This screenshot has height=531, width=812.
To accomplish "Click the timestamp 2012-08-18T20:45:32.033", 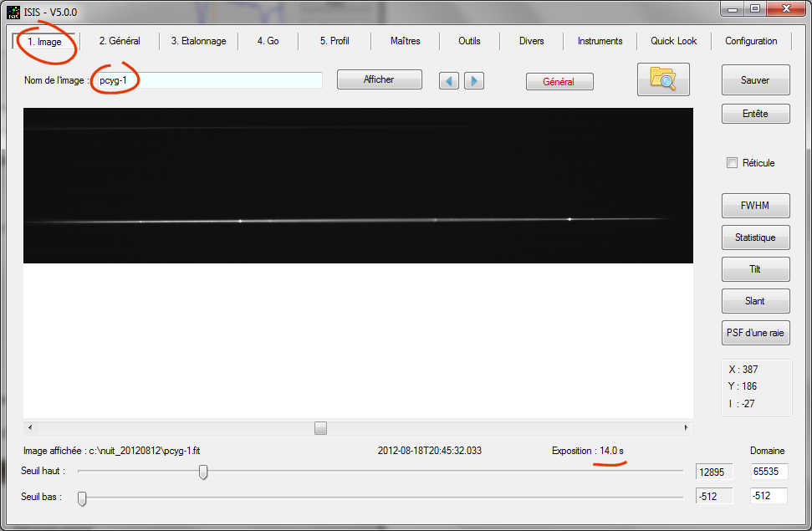I will tap(430, 451).
